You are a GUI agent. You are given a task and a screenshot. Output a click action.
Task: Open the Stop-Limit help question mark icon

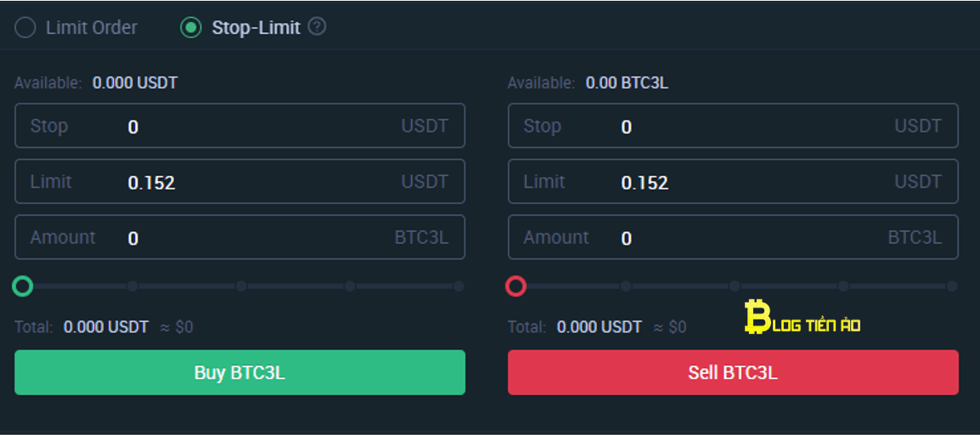318,27
